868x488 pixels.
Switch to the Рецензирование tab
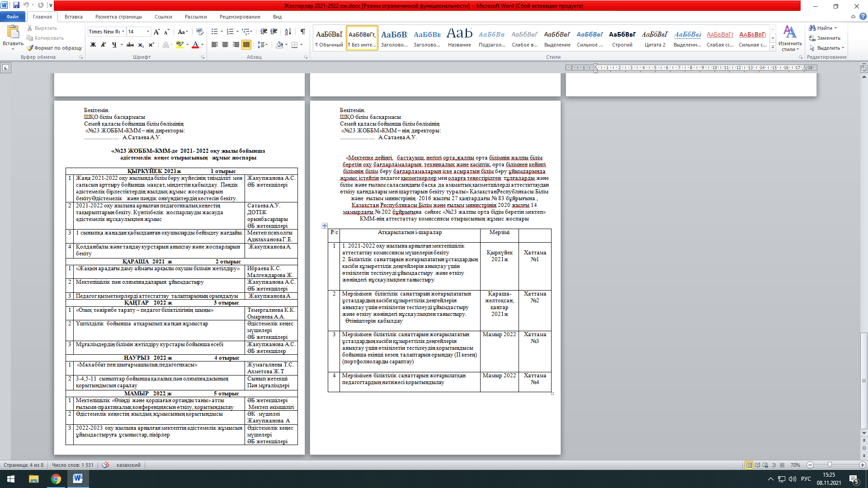pyautogui.click(x=240, y=17)
